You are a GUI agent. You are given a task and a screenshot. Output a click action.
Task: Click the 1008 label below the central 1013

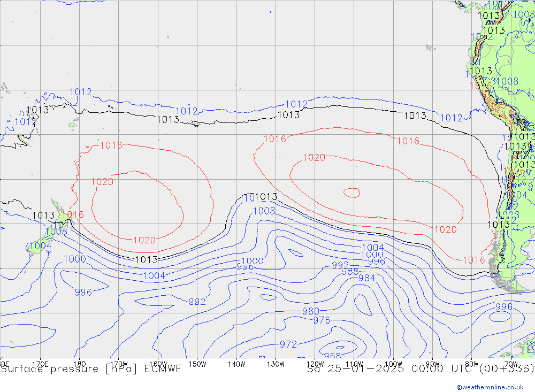pos(264,211)
